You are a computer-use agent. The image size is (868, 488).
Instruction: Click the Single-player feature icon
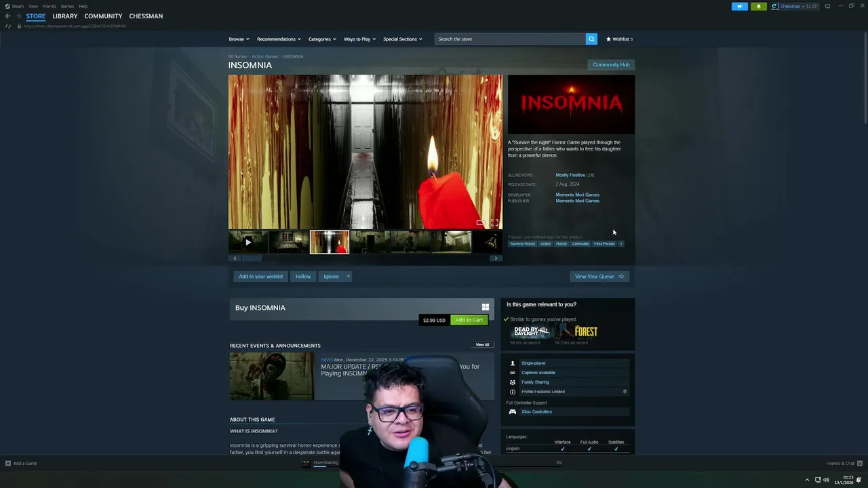(x=513, y=363)
